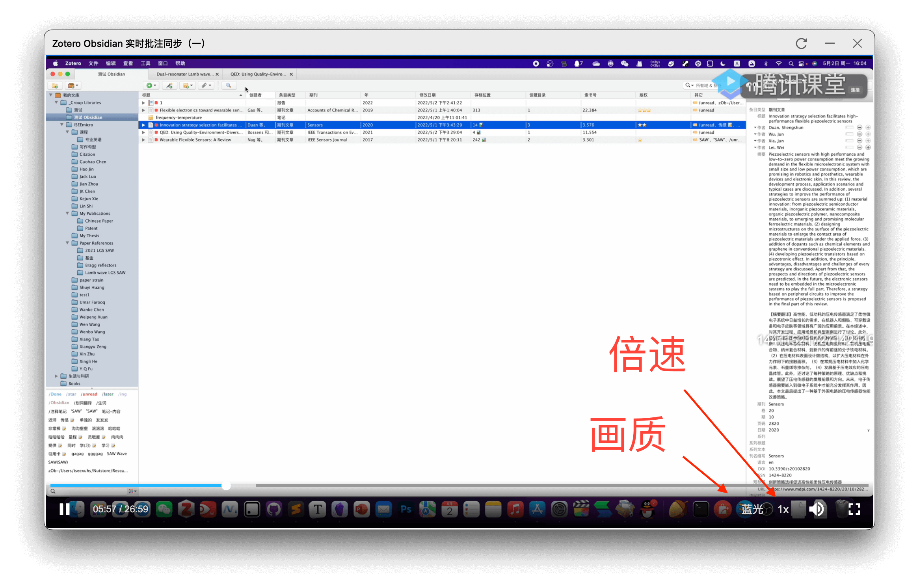This screenshot has height=588, width=919.
Task: Collapse the 我的文库 library tree
Action: [x=51, y=95]
